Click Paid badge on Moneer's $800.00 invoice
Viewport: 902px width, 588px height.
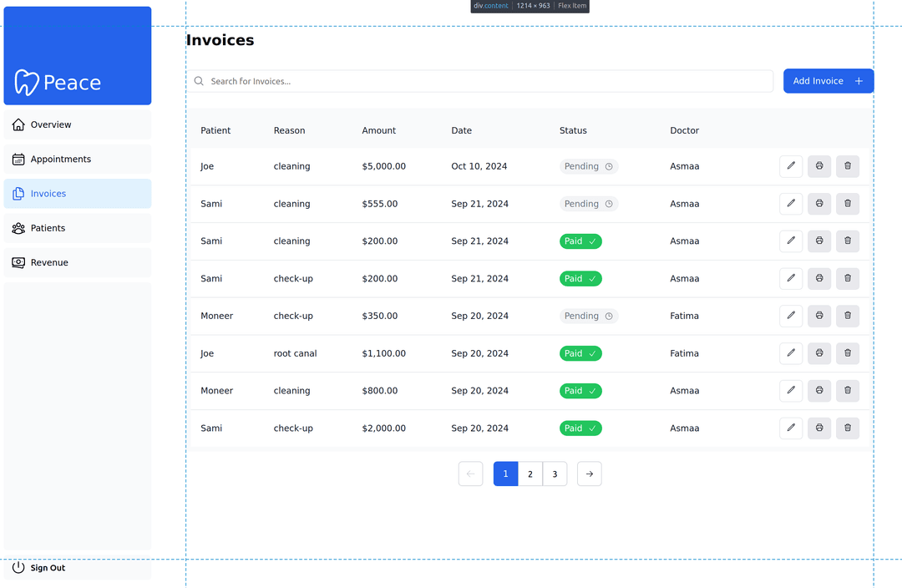pyautogui.click(x=580, y=391)
